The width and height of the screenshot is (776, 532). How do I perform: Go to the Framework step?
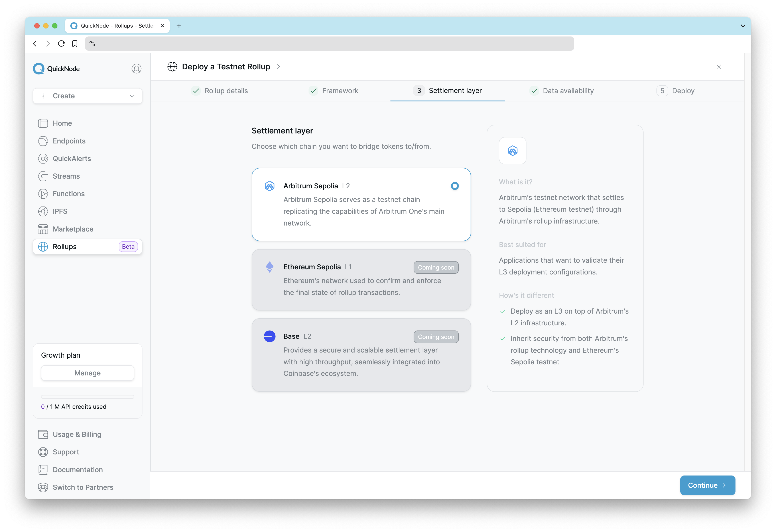333,91
